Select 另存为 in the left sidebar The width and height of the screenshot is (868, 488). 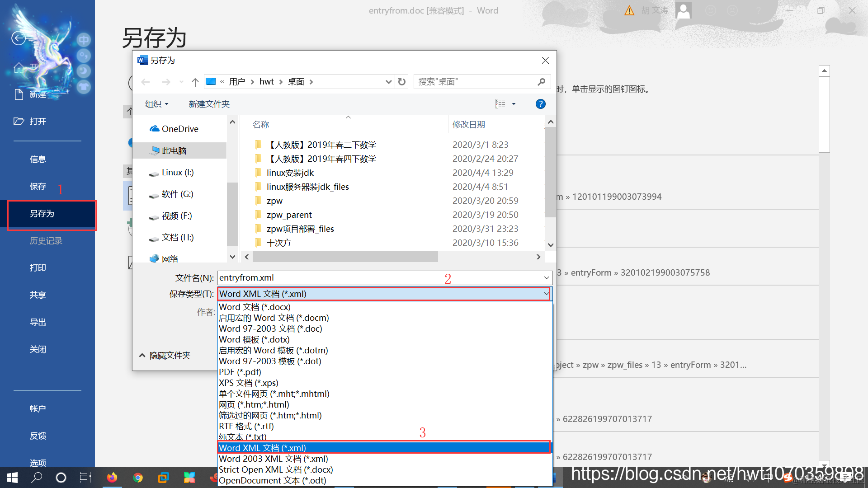42,214
